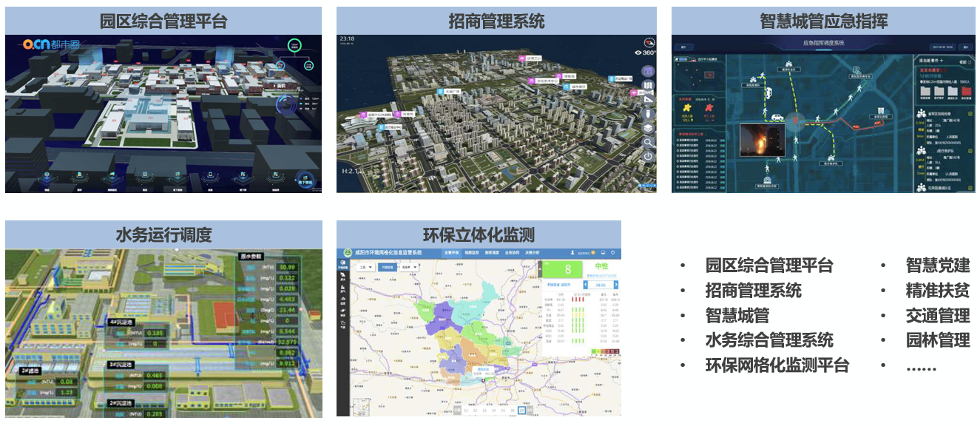
Task: Open the book-shaped map icon in the city toolbar
Action: [x=648, y=86]
